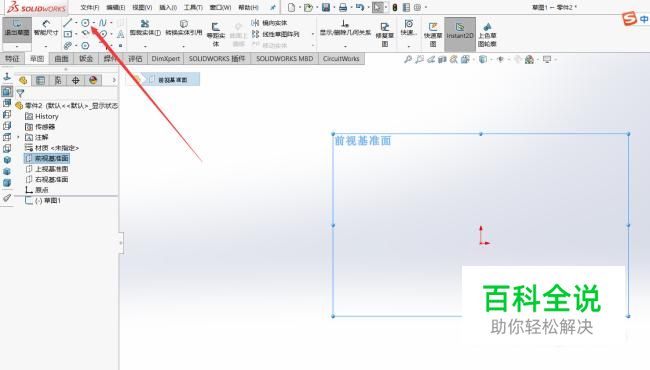Click the New document icon
650x370 pixels.
point(291,7)
